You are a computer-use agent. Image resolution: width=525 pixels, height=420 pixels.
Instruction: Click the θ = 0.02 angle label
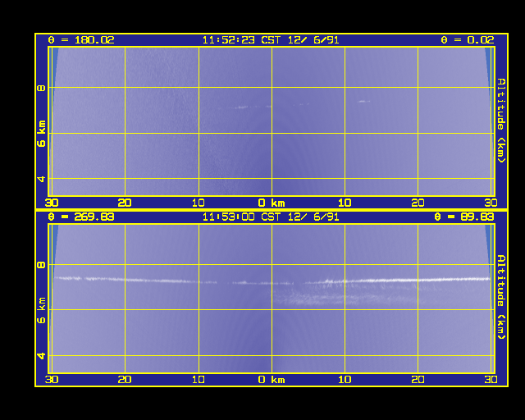click(468, 40)
